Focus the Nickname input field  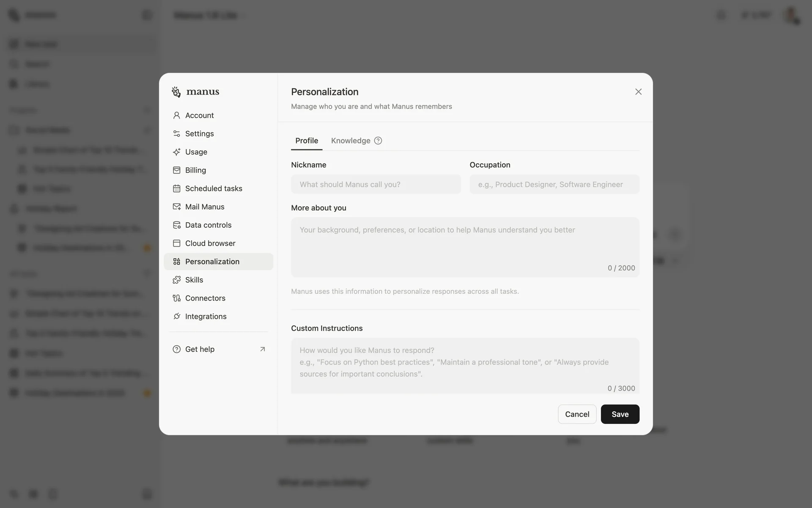(376, 185)
